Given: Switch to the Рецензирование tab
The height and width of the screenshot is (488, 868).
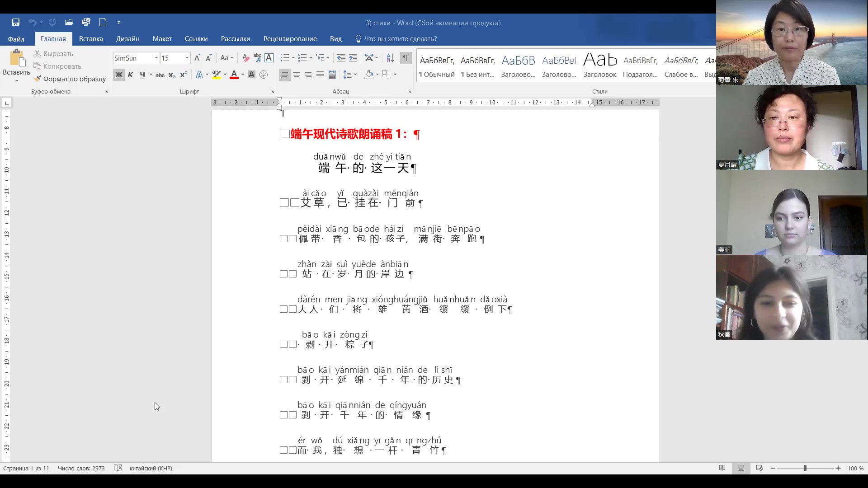Looking at the screenshot, I should 290,39.
